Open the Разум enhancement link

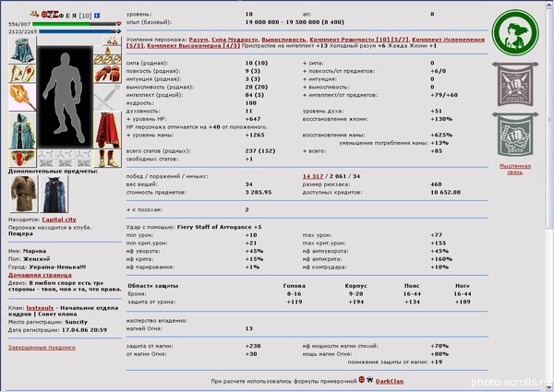pyautogui.click(x=199, y=40)
